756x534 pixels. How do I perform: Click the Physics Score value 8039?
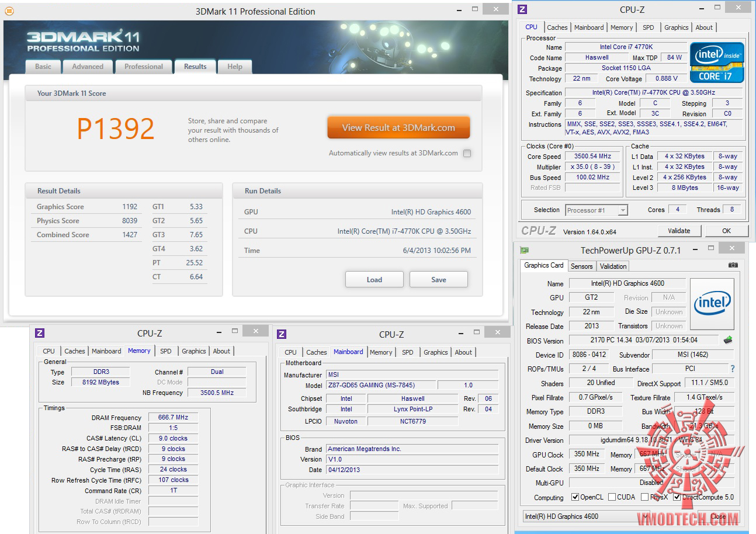point(130,221)
